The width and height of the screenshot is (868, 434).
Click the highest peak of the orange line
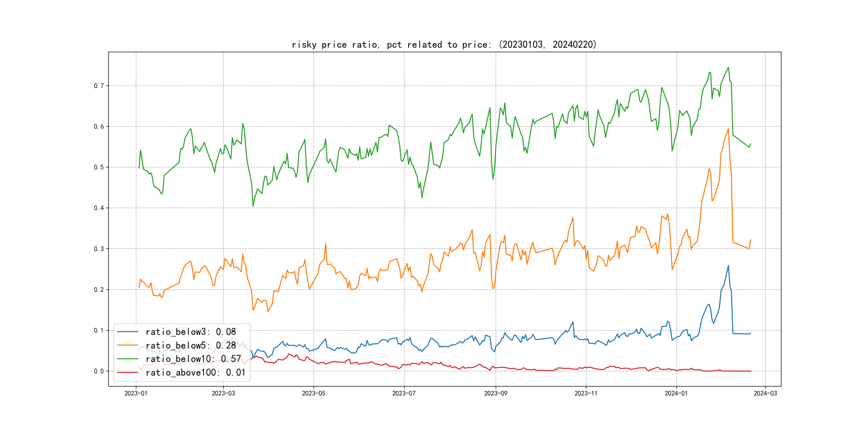[x=728, y=128]
